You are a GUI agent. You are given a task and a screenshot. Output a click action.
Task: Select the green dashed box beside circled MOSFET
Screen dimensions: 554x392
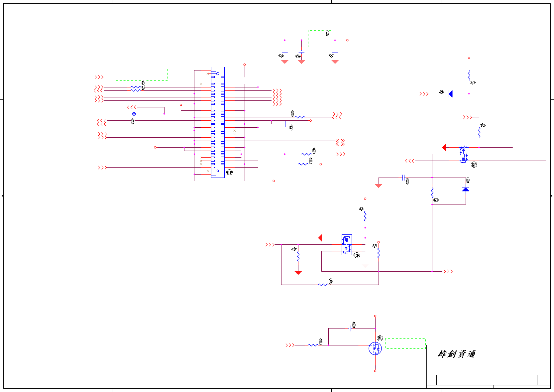click(405, 344)
